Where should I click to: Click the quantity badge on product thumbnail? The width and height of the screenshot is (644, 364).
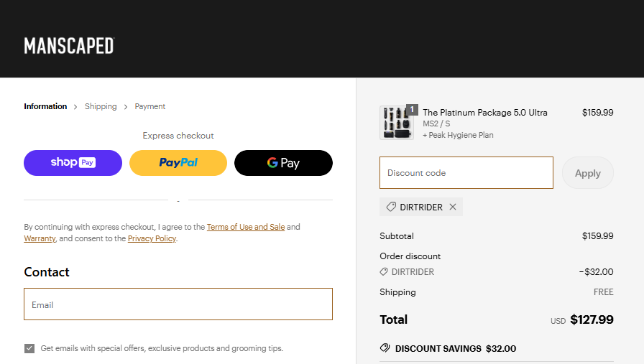point(413,110)
